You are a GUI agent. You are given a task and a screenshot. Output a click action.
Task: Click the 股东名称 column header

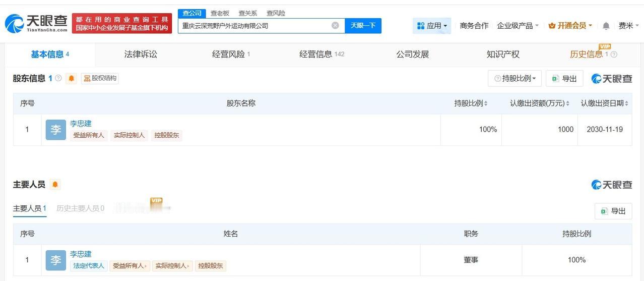[241, 103]
